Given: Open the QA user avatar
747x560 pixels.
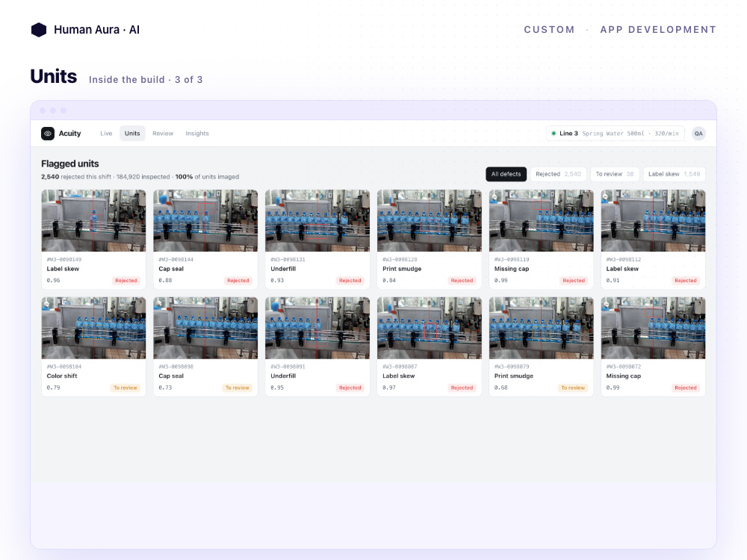Looking at the screenshot, I should click(698, 134).
